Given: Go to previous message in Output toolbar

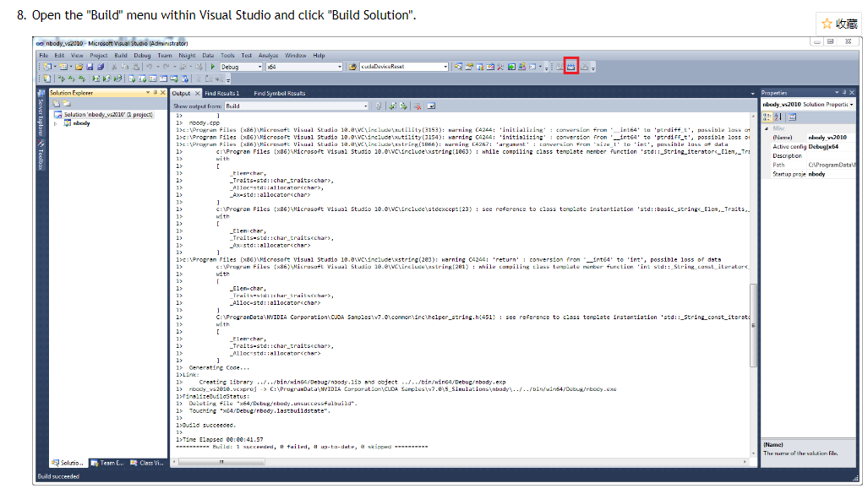Looking at the screenshot, I should point(392,106).
